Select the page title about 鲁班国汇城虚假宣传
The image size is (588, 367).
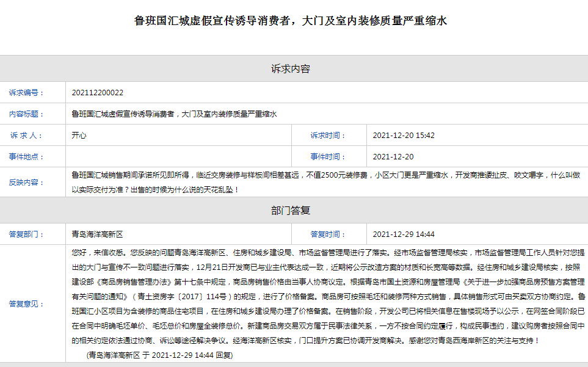click(291, 21)
